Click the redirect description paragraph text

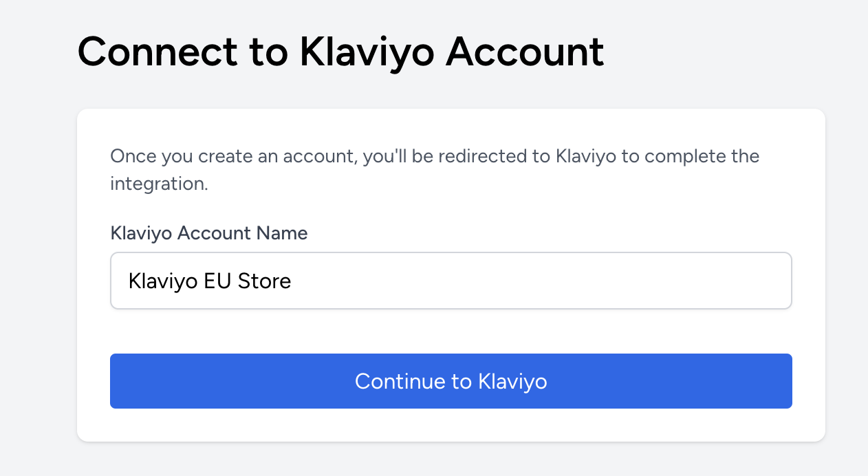pos(434,156)
